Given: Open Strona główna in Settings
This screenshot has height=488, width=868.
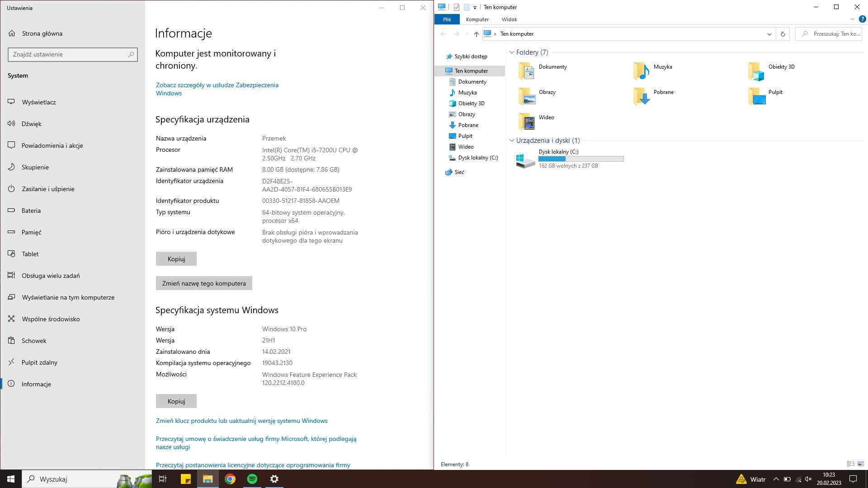Looking at the screenshot, I should click(x=72, y=33).
